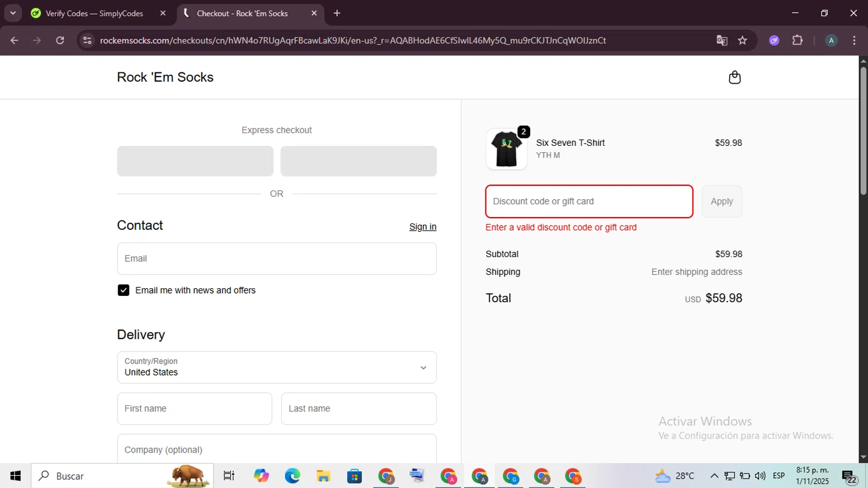Close the Verify Codes SimplyCodes tab
Image resolution: width=868 pixels, height=488 pixels.
click(x=163, y=13)
